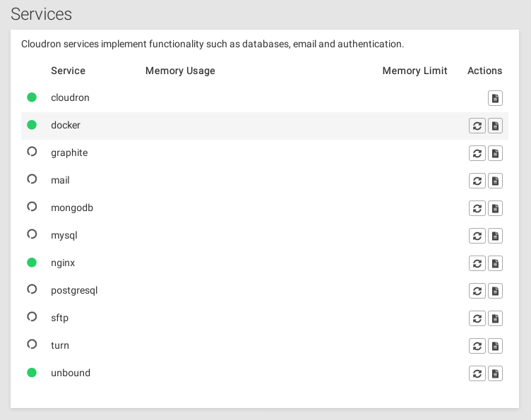Select the sftp service name
Screen dimensions: 531x420
[59, 318]
